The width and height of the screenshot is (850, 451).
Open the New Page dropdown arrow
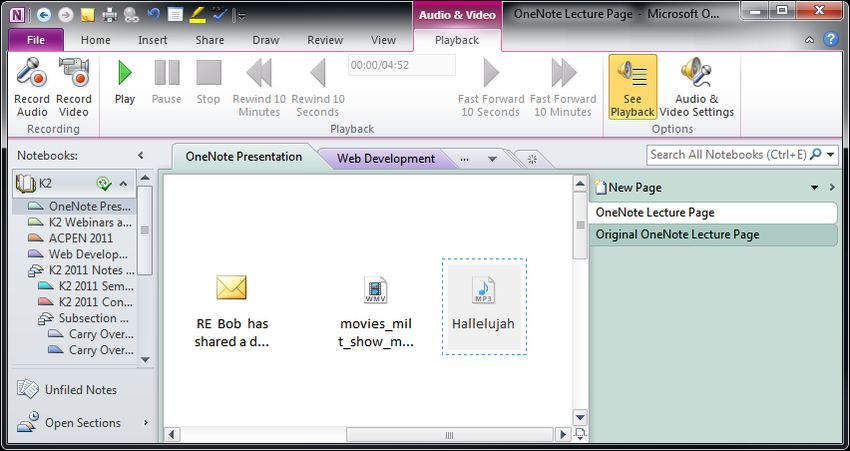(x=814, y=188)
